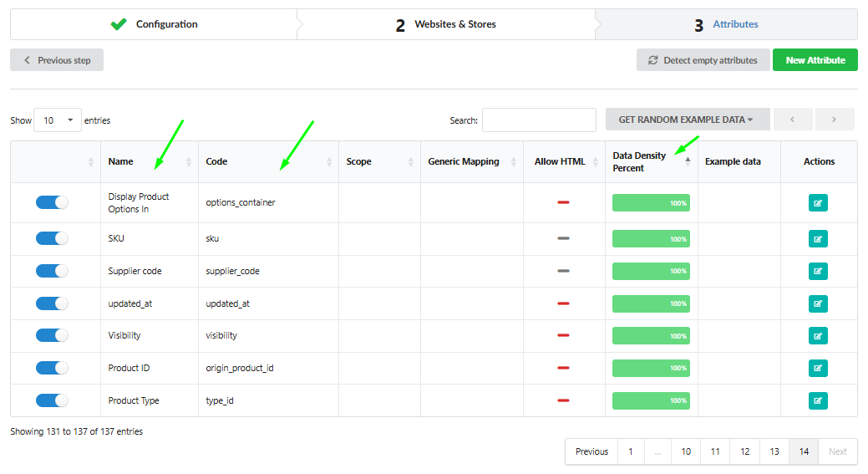Click the New Attribute button
The width and height of the screenshot is (868, 474).
tap(815, 60)
